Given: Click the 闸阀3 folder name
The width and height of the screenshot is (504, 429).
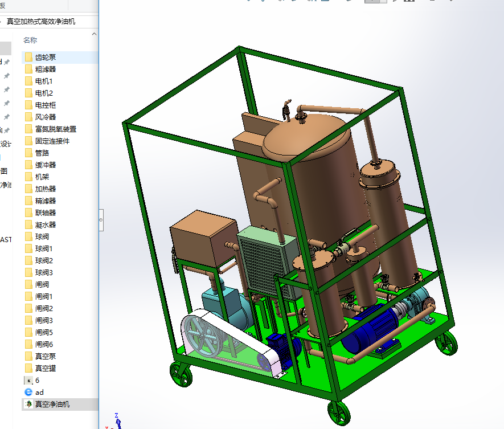Looking at the screenshot, I should [44, 320].
